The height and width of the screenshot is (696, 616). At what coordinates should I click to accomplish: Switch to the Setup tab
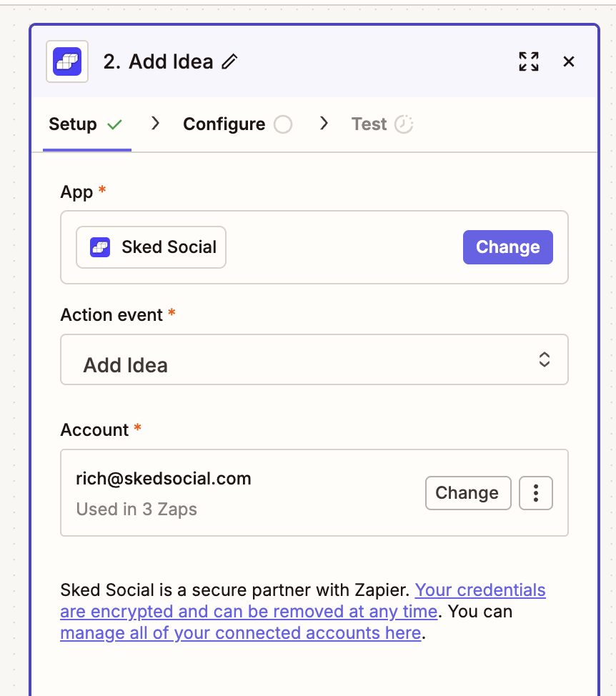click(73, 124)
